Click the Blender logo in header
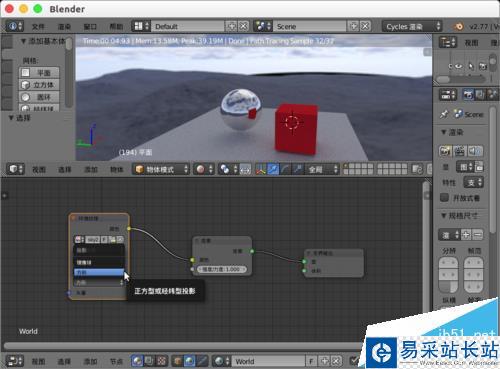This screenshot has width=500, height=369. [459, 26]
